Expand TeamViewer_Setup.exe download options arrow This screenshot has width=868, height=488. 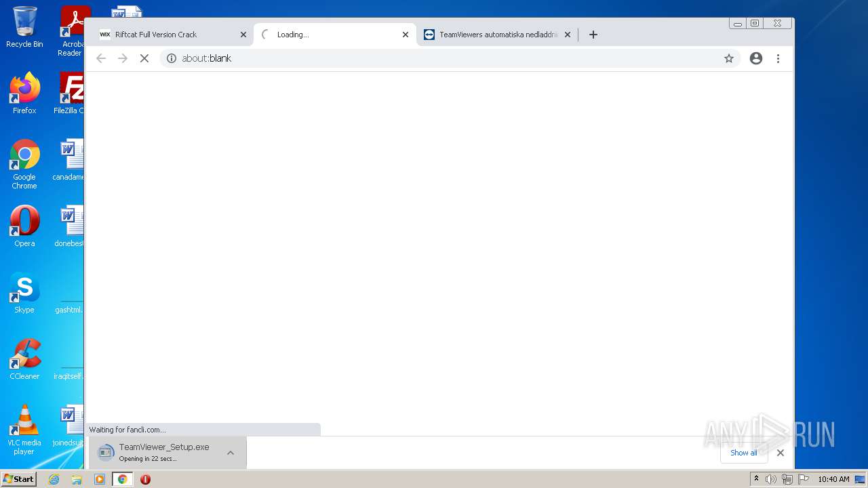pyautogui.click(x=231, y=453)
